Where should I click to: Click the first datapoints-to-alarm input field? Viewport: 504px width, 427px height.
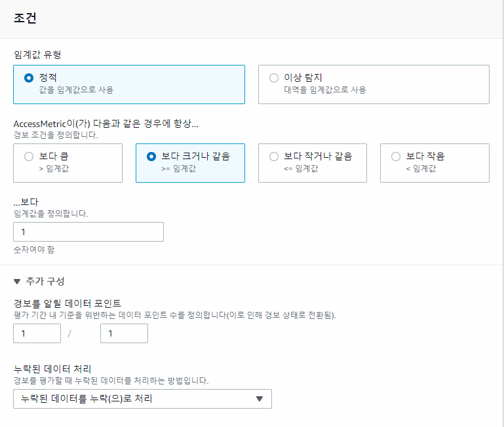point(37,333)
